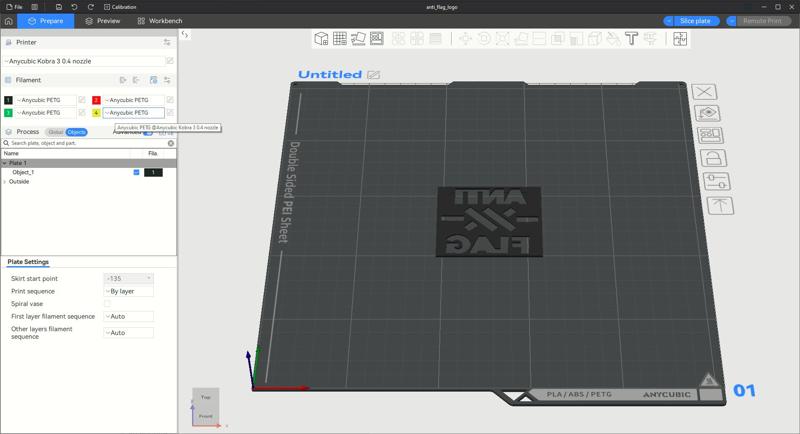Image resolution: width=800 pixels, height=434 pixels.
Task: Click the Arrange all objects icon
Action: point(377,39)
